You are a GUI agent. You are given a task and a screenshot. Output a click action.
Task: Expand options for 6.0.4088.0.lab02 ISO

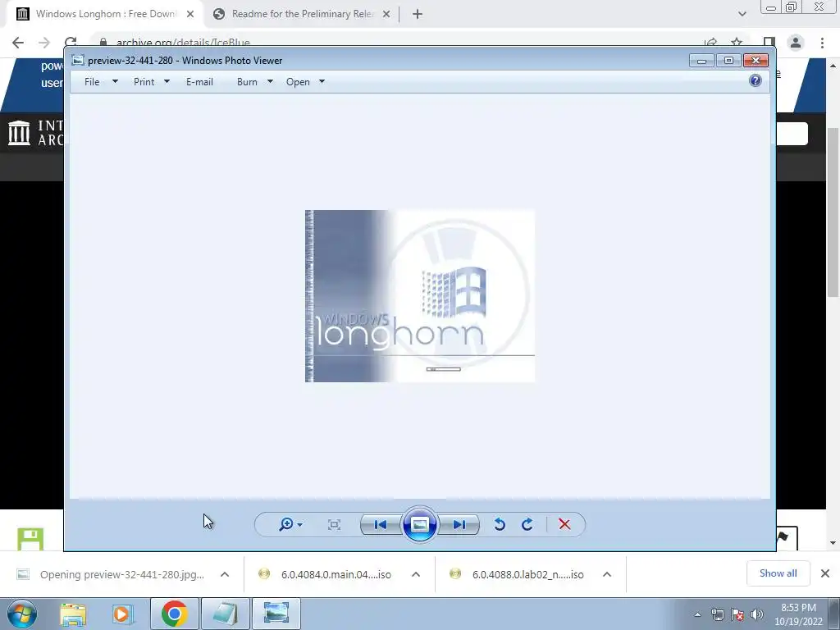(x=607, y=574)
